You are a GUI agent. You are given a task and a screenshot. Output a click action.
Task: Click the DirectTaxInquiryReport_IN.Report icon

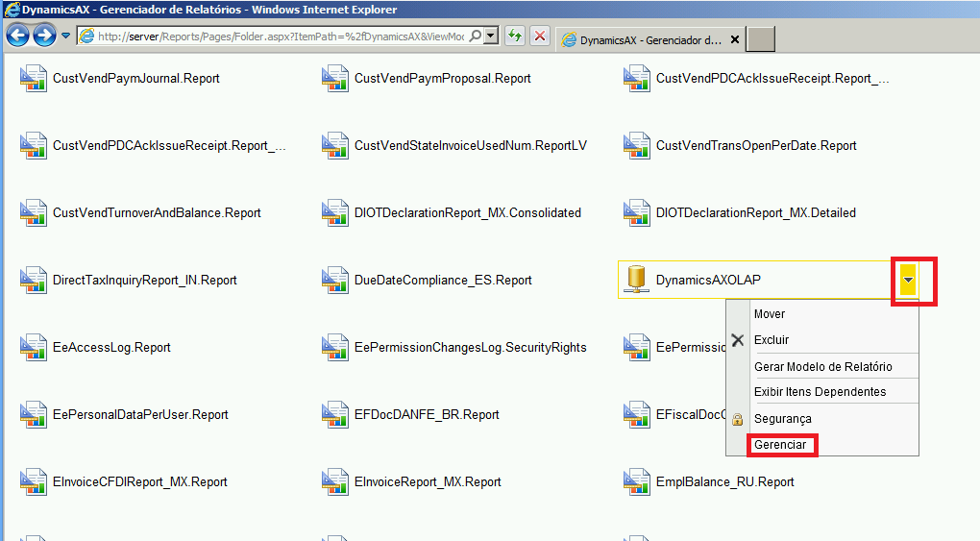(33, 281)
